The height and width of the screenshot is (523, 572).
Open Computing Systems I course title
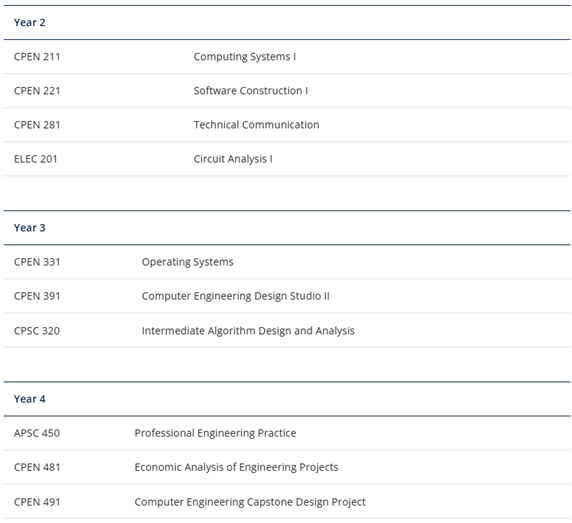coord(245,57)
